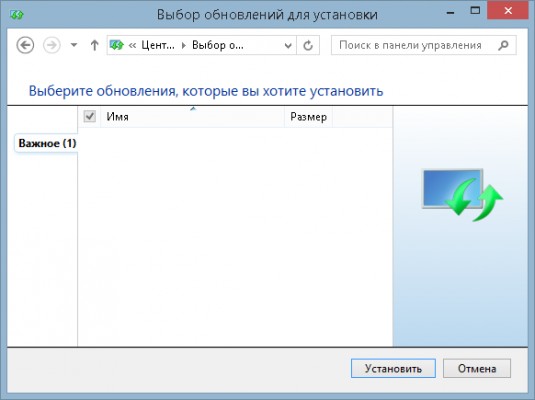Click the «Отмена» button
The image size is (535, 400).
477,368
